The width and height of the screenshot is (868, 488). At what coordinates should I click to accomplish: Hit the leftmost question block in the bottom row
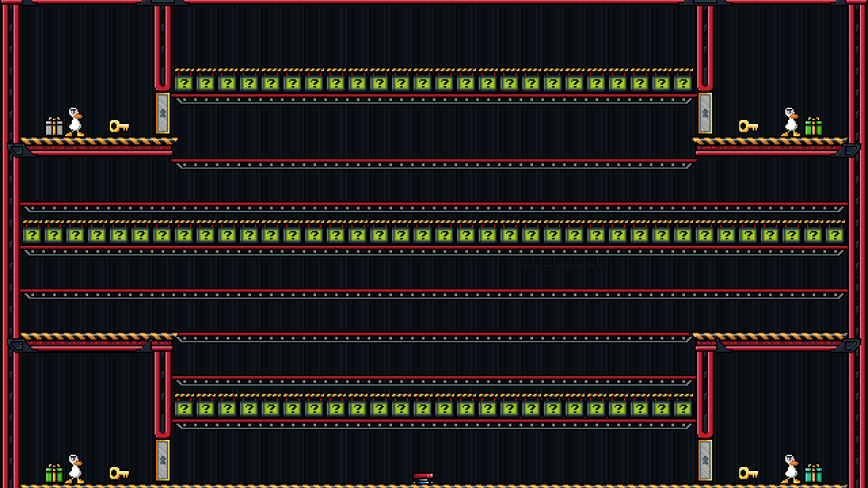tap(184, 408)
